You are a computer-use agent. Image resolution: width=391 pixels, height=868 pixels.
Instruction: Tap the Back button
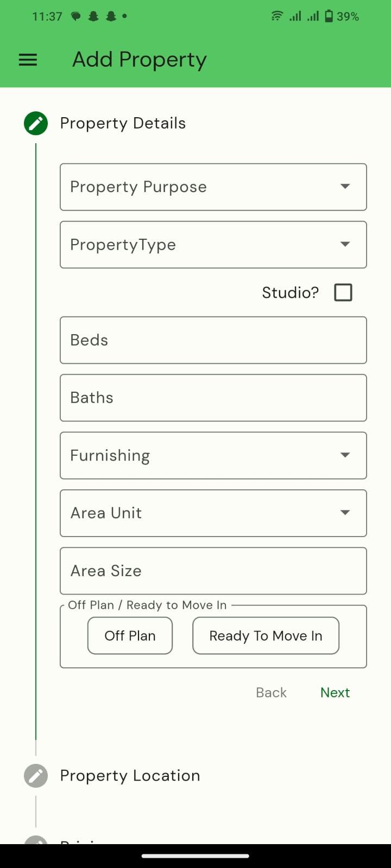(x=271, y=693)
